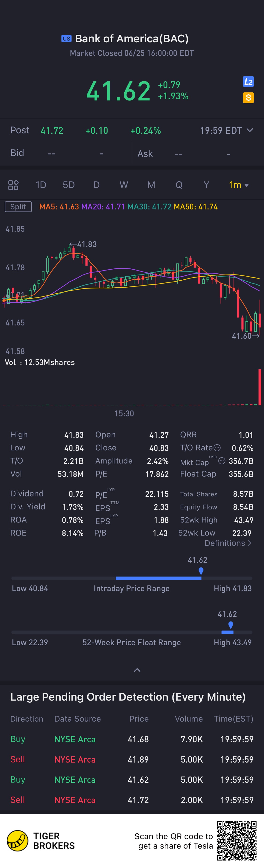The height and width of the screenshot is (868, 264).
Task: Tap the Mkt Cap currency info icon
Action: tap(222, 461)
